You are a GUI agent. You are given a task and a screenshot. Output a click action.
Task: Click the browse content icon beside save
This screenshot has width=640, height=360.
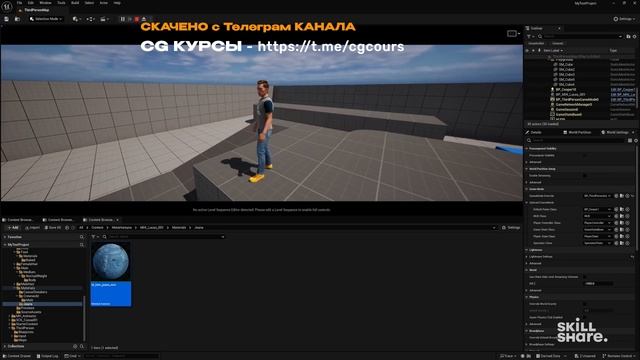click(x=17, y=19)
